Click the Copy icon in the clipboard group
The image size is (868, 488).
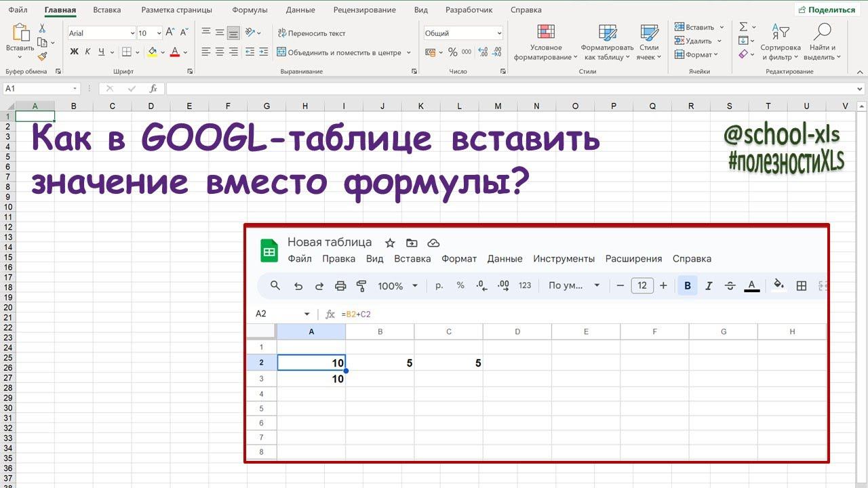pos(42,43)
